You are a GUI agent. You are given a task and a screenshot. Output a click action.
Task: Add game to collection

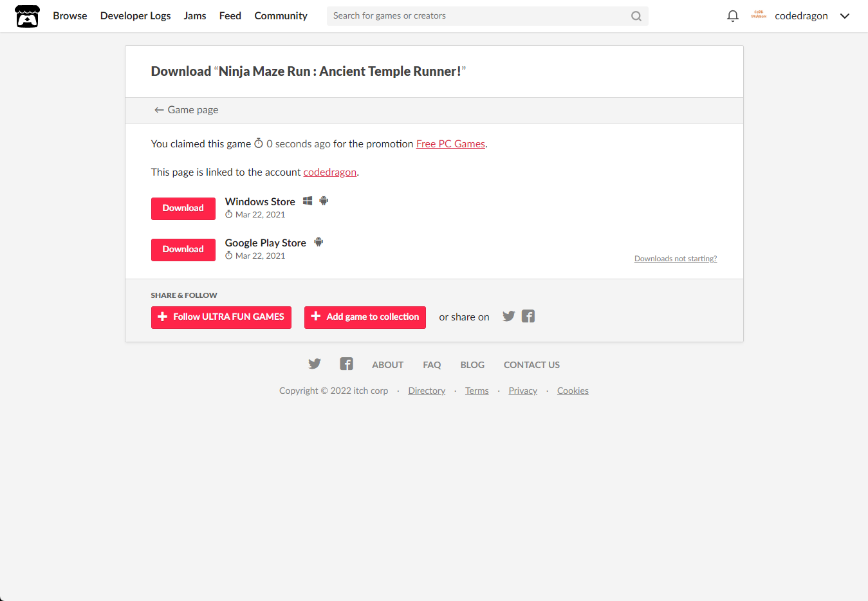tap(365, 317)
